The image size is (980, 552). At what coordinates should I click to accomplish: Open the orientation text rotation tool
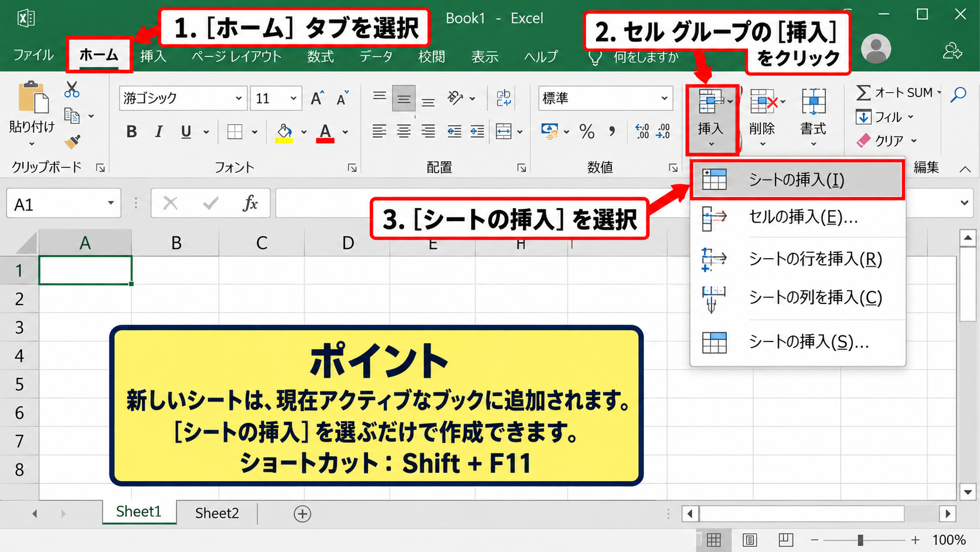455,98
